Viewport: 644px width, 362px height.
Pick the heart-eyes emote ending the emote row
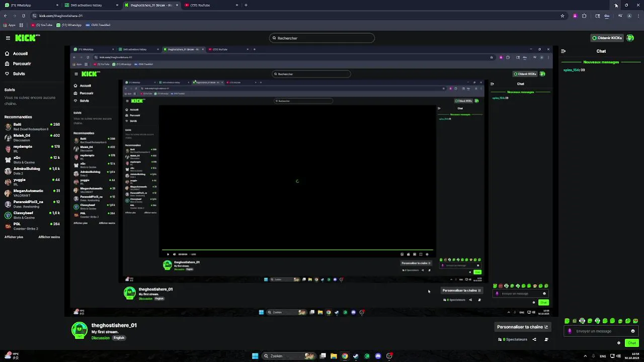pyautogui.click(x=635, y=321)
